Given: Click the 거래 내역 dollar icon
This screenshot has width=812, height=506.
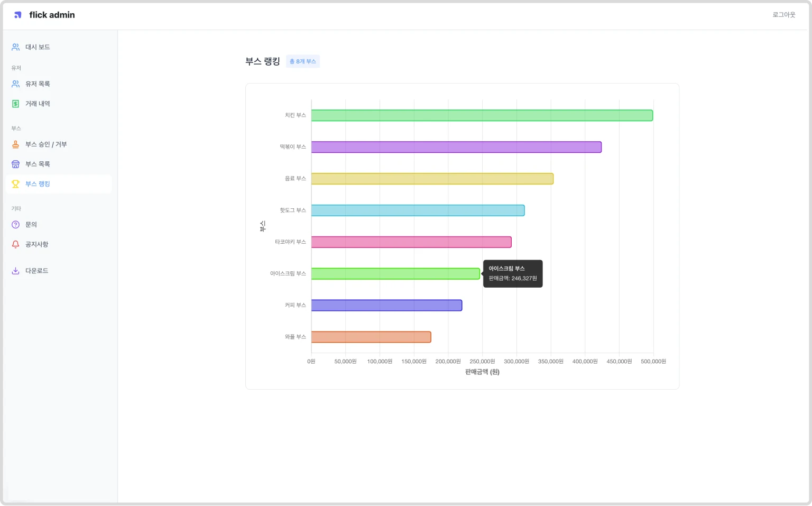Looking at the screenshot, I should tap(16, 104).
